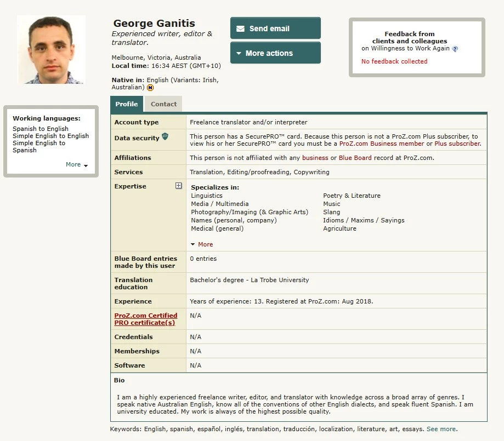This screenshot has width=504, height=441.
Task: Click Photography/Imaging (& Graphic Arts) entry
Action: pos(250,213)
